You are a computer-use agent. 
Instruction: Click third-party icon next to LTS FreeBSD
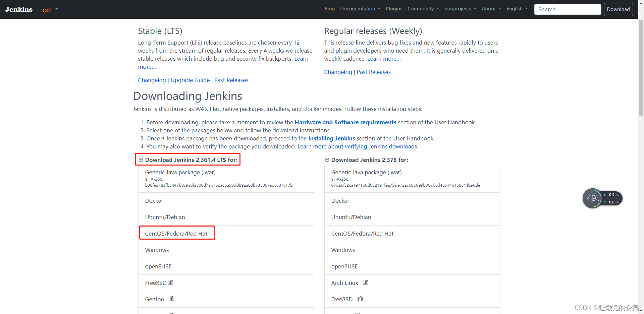[x=171, y=282]
